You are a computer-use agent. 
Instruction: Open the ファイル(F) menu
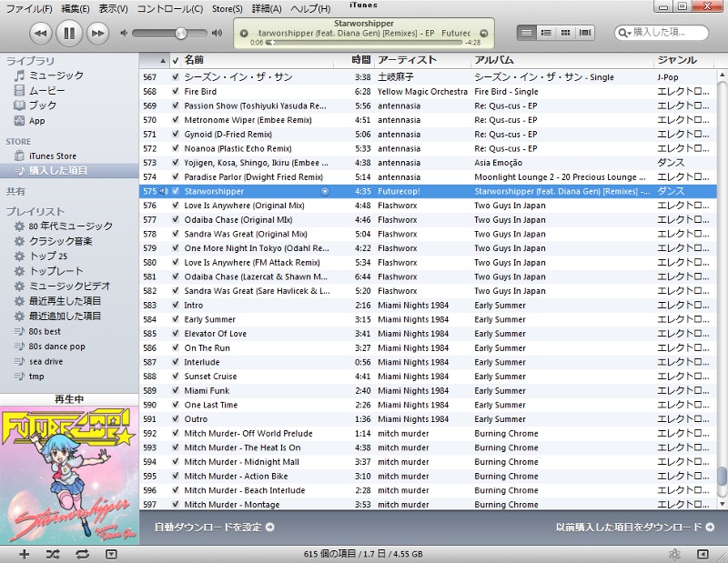click(29, 9)
